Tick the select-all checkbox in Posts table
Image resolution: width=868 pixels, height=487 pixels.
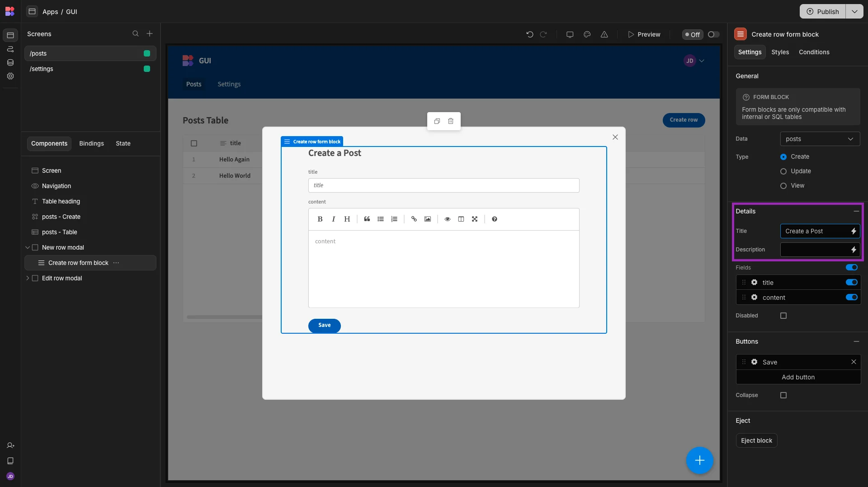click(x=194, y=143)
